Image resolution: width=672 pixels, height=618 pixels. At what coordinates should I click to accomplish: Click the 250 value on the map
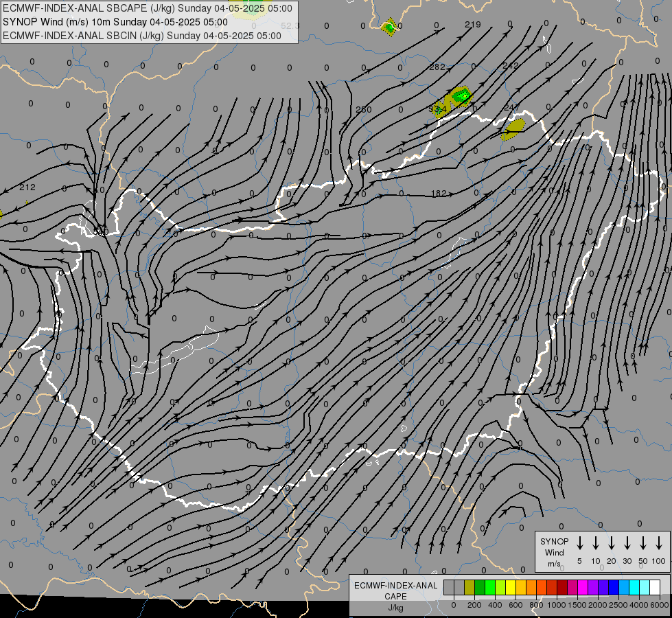click(363, 109)
